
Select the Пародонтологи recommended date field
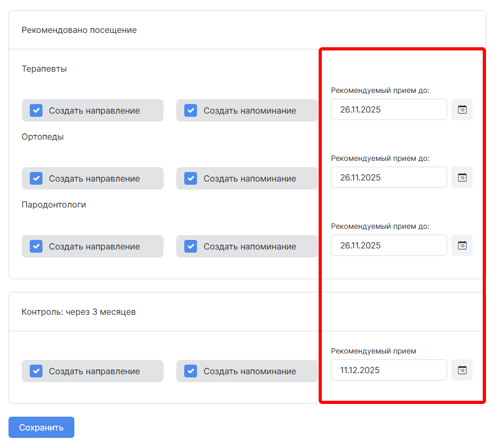(x=388, y=245)
